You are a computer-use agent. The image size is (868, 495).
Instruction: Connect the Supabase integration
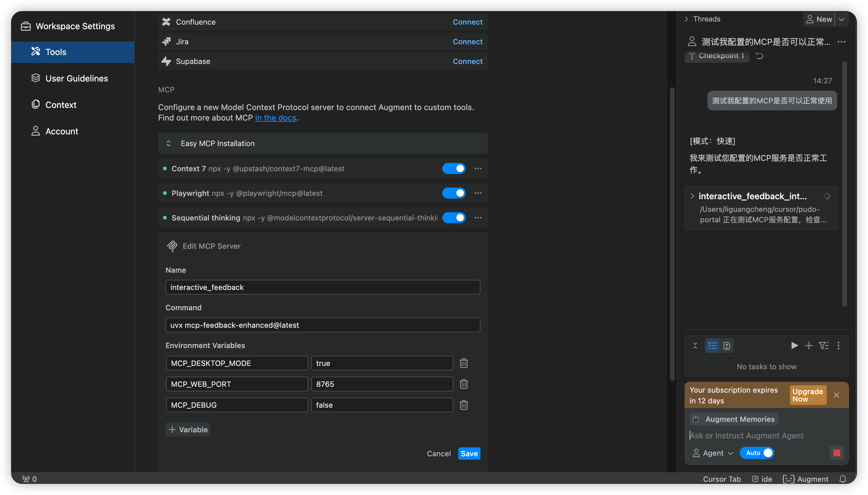pos(467,61)
